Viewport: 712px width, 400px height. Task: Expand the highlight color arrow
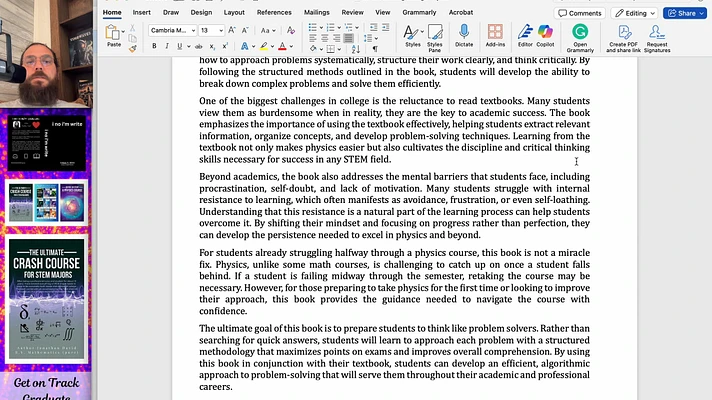click(272, 46)
